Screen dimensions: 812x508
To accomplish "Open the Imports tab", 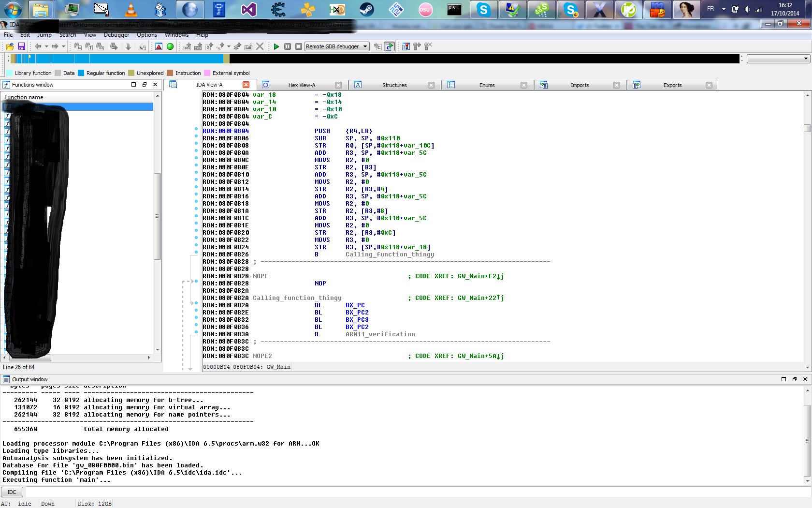I will point(580,85).
